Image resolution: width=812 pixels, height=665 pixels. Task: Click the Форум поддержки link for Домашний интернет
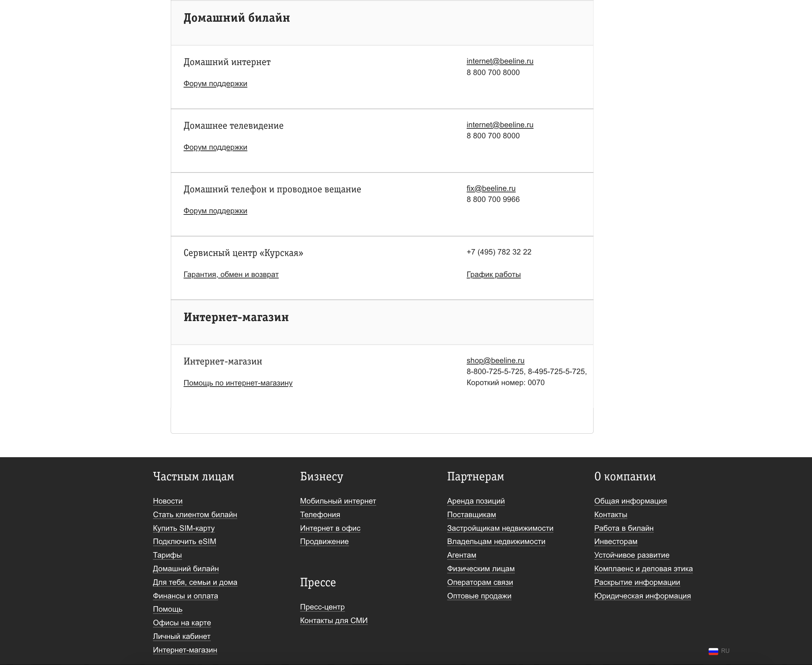pyautogui.click(x=215, y=83)
